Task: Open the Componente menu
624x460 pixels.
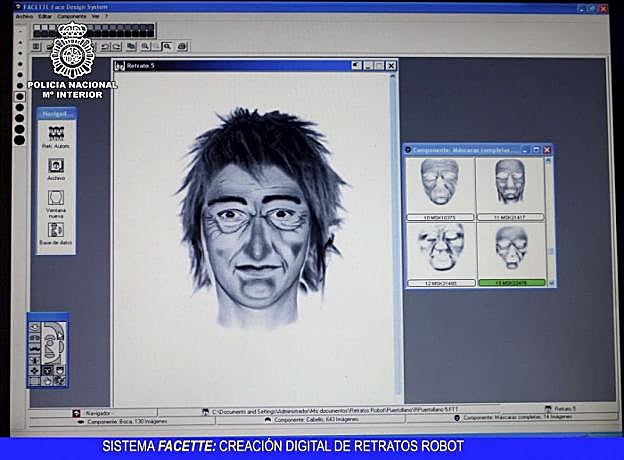Action: [x=71, y=17]
